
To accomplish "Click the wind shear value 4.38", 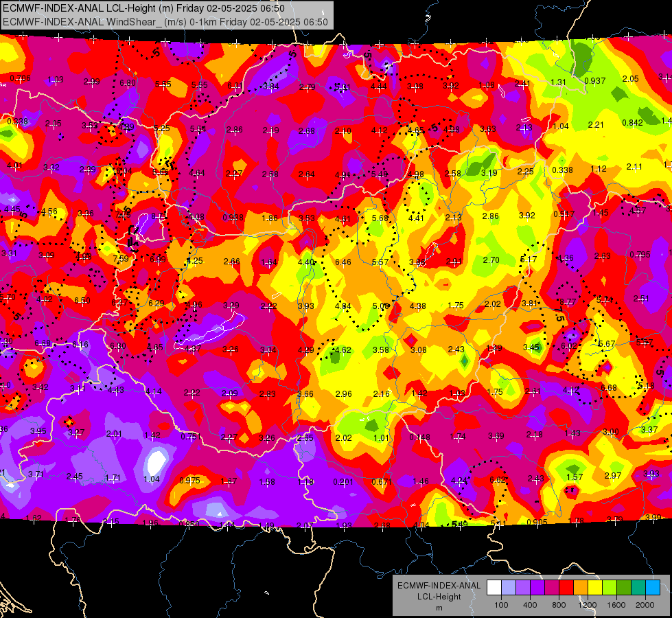I will pos(418,306).
